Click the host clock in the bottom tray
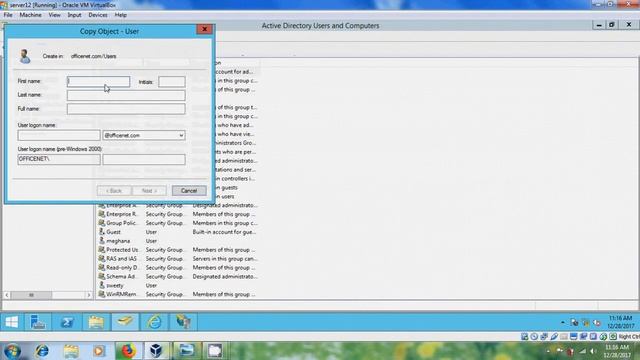The width and height of the screenshot is (640, 360). pos(617,351)
